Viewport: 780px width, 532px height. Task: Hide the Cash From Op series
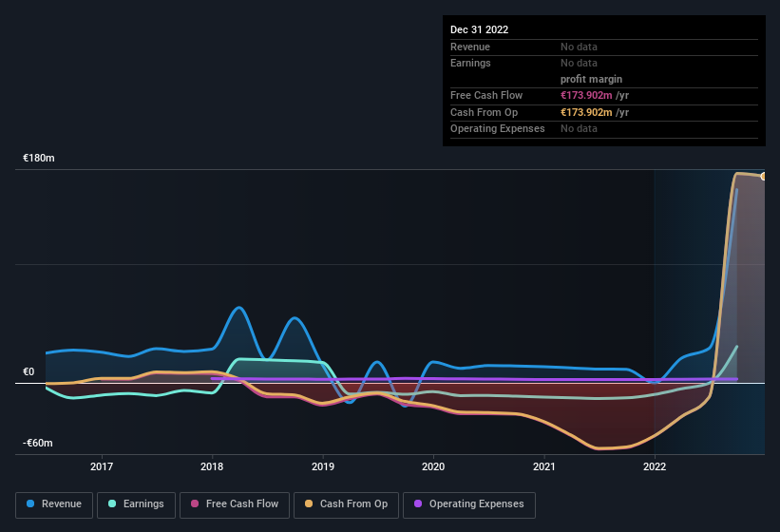click(x=346, y=504)
